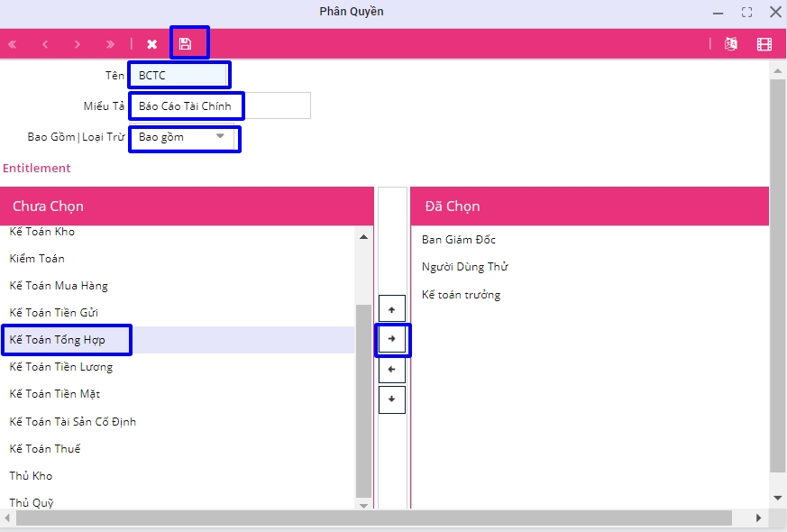Select Kế Toán Thuế in Chưa Chọn list

click(x=45, y=449)
